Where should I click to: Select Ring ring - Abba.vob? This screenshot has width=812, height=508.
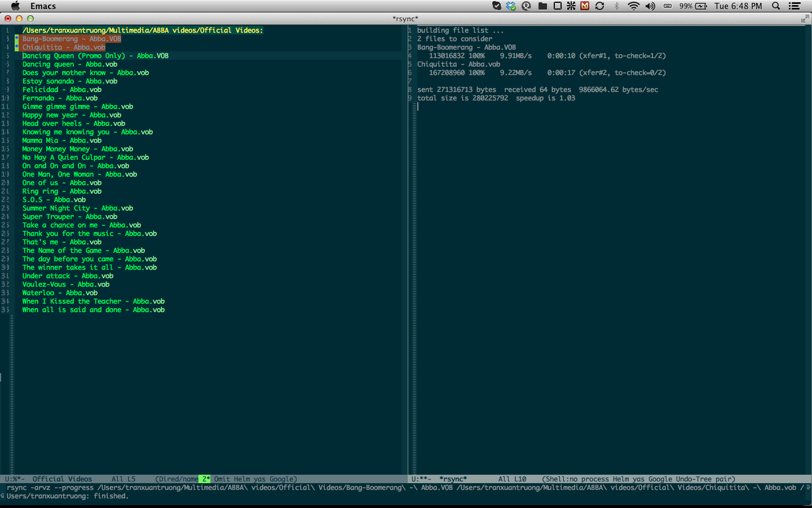pos(62,191)
